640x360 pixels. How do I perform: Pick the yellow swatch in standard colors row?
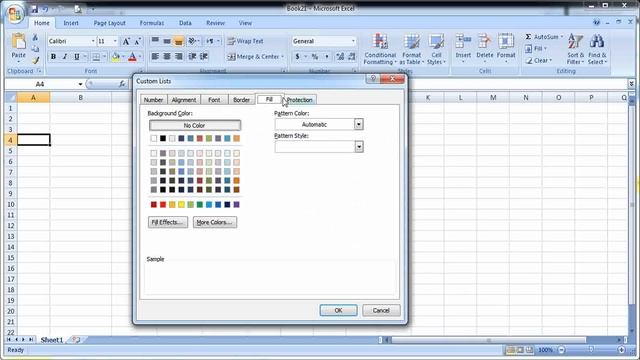point(181,204)
